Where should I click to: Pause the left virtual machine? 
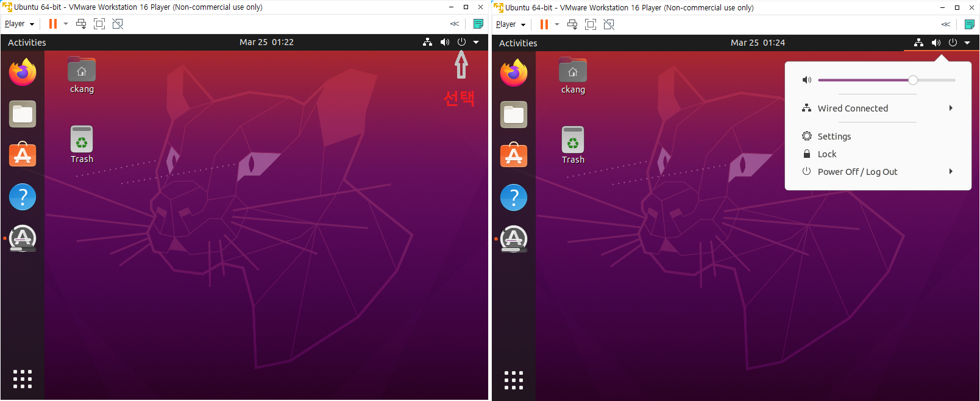tap(53, 24)
